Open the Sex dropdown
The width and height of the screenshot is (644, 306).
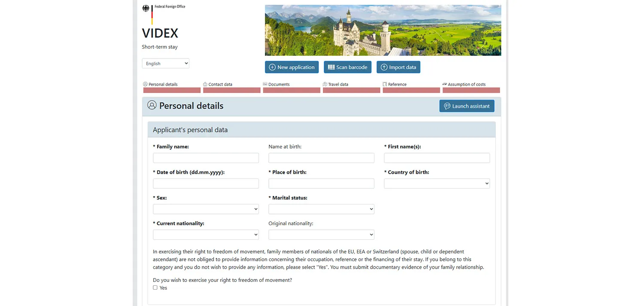pos(206,209)
